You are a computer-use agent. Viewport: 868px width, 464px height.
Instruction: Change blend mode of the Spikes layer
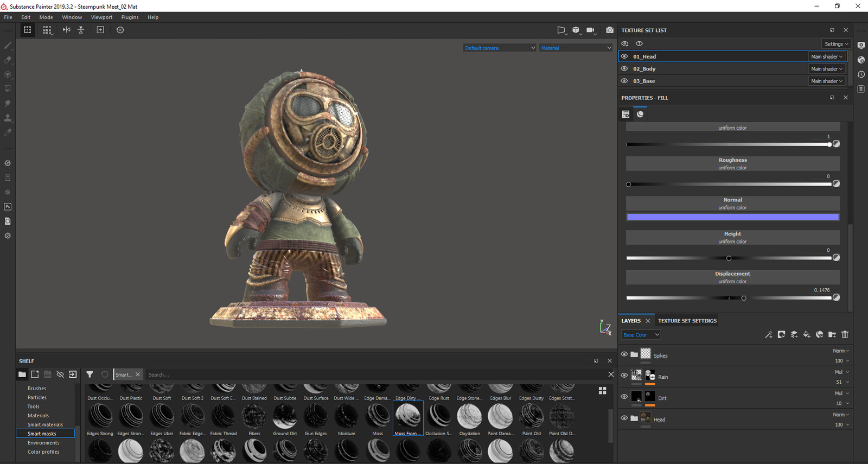coord(841,351)
